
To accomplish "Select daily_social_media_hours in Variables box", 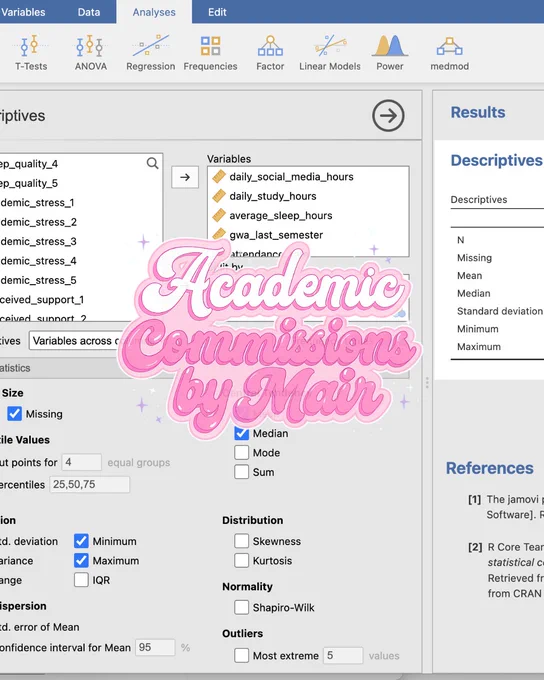I will [x=308, y=177].
